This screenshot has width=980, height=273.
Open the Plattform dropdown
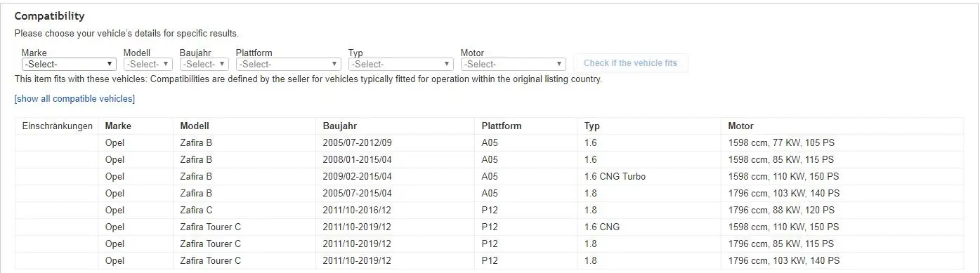[288, 64]
